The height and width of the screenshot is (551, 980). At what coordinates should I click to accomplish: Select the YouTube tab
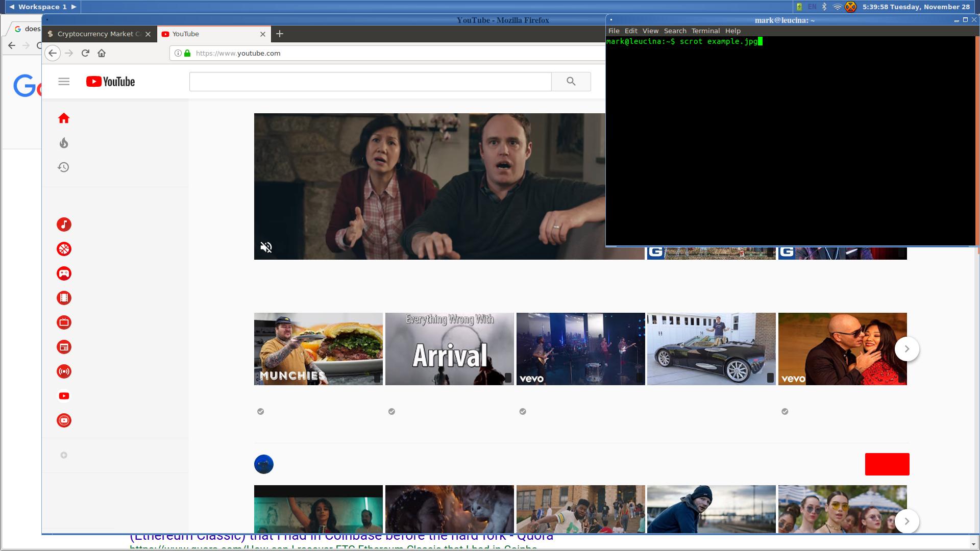(214, 34)
